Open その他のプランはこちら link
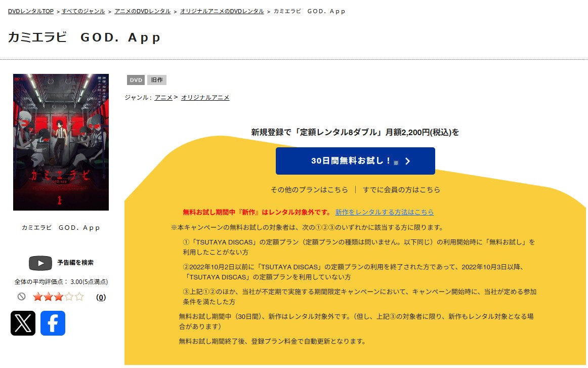The image size is (588, 368). point(309,190)
